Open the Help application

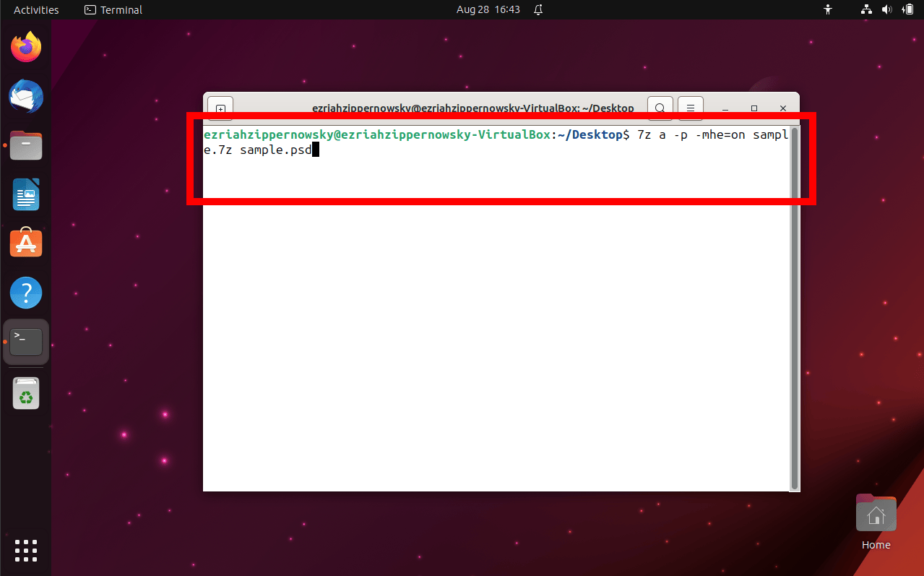click(26, 293)
